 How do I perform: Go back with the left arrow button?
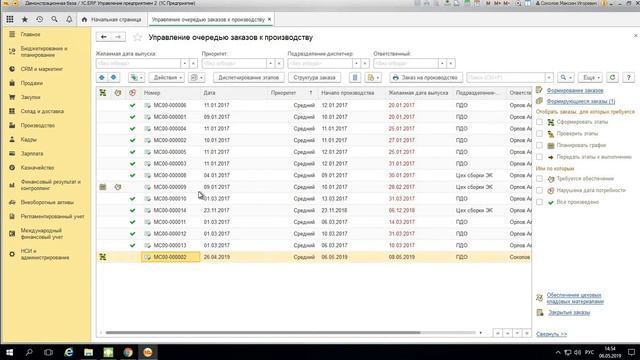[x=104, y=37]
